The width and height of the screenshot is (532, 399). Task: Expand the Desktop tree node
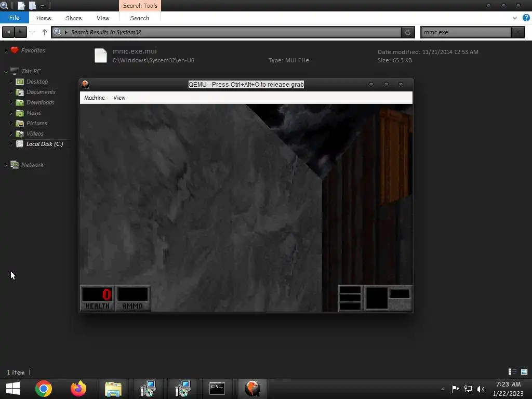[x=11, y=82]
